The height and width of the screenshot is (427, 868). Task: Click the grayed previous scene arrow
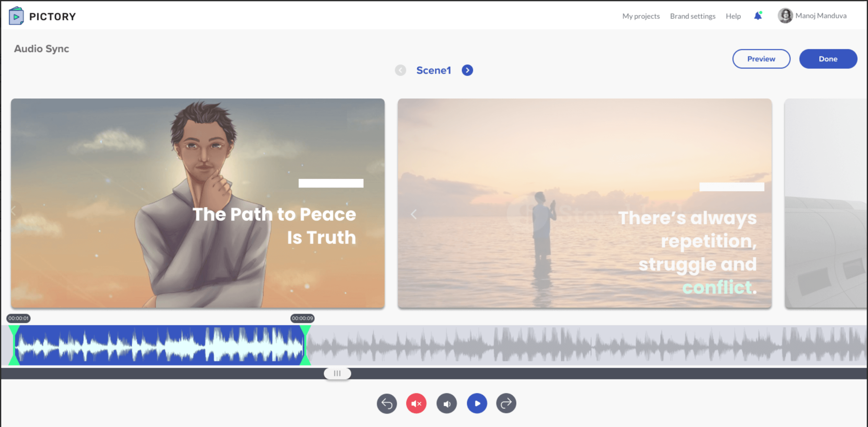tap(400, 70)
